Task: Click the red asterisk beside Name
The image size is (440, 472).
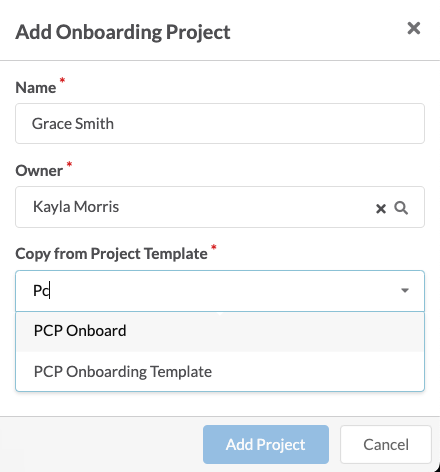Action: coord(62,80)
